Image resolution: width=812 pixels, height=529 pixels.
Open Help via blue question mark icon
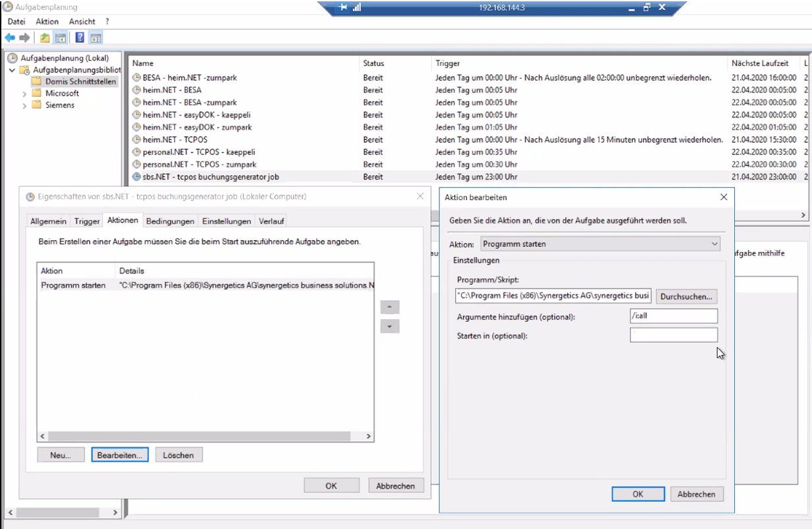pos(80,38)
